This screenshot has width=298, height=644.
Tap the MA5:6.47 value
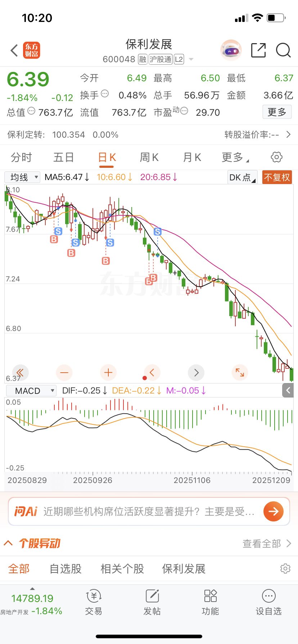coord(67,177)
